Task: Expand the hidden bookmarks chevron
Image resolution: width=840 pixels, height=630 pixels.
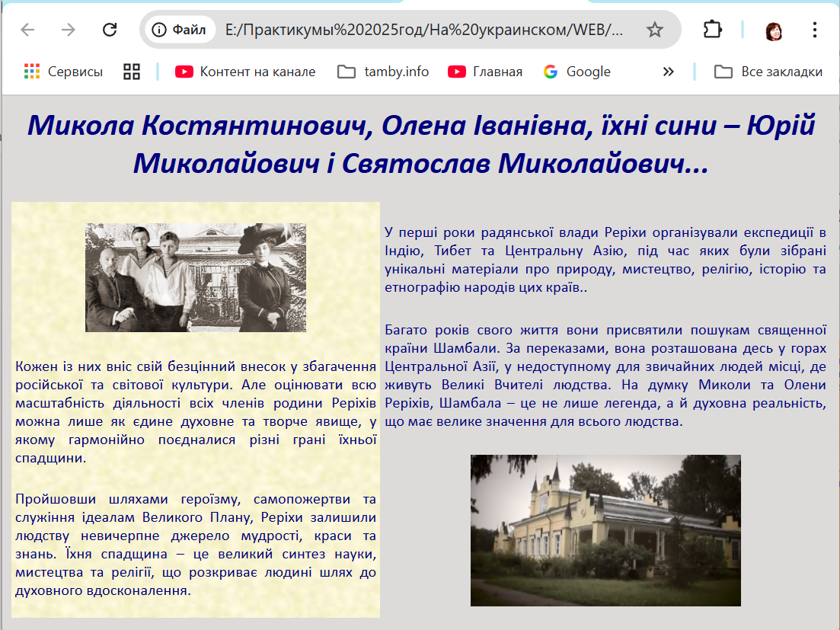Action: (x=668, y=72)
